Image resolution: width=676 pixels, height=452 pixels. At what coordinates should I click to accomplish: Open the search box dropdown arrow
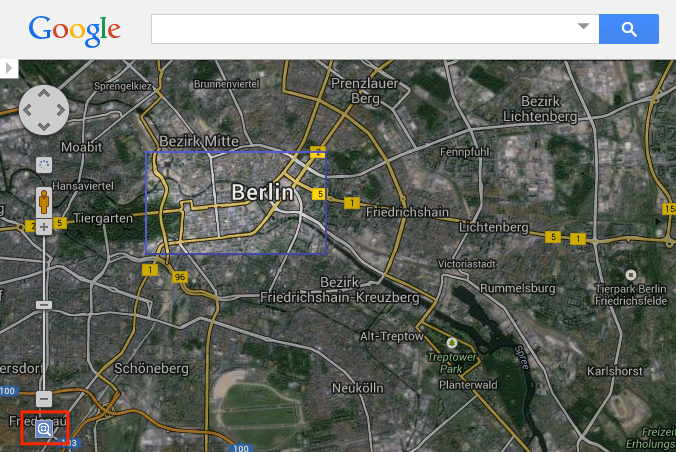coord(584,27)
